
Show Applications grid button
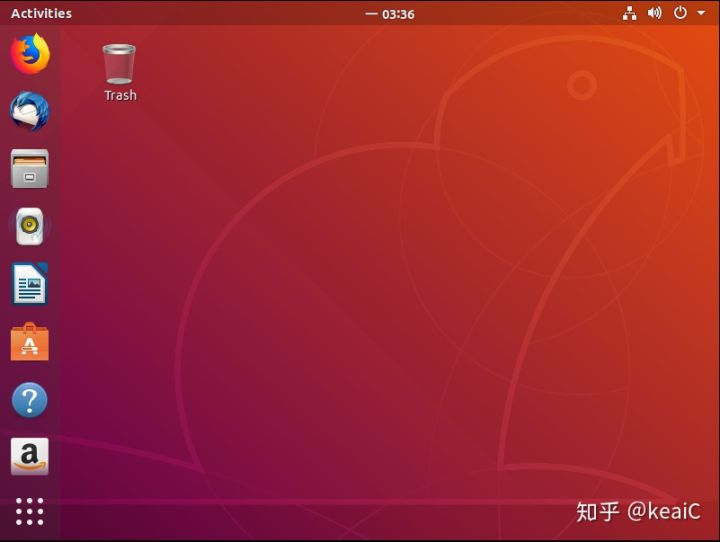pyautogui.click(x=30, y=511)
